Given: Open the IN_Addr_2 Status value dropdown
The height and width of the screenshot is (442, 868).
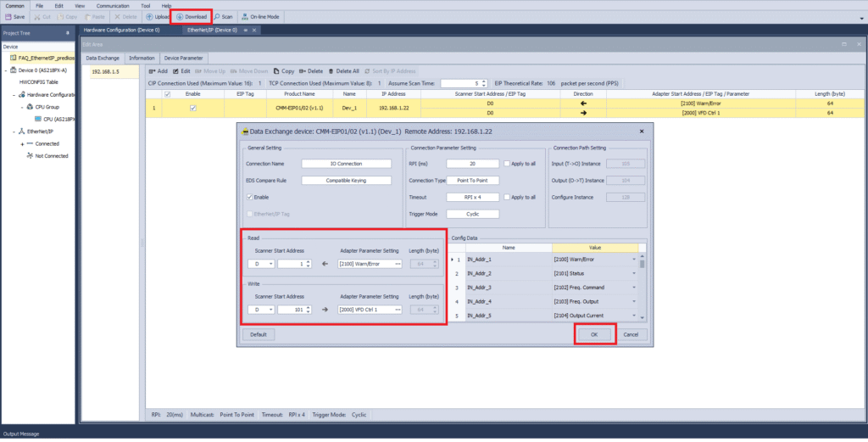Looking at the screenshot, I should 634,273.
